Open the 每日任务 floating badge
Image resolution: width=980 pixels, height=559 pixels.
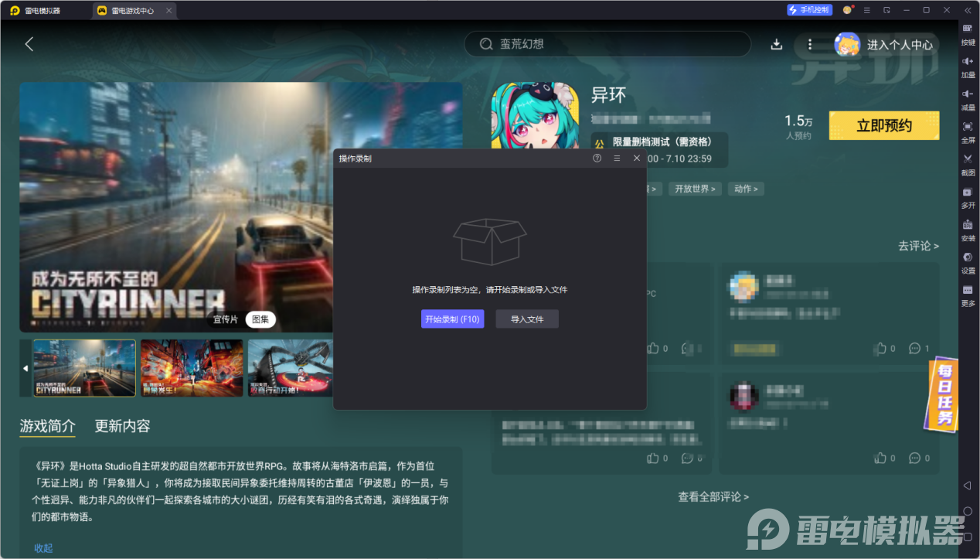pos(943,394)
